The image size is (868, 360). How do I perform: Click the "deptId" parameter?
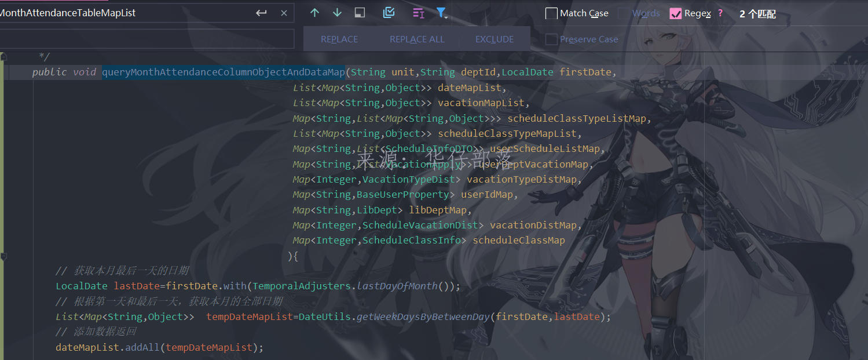coord(478,72)
